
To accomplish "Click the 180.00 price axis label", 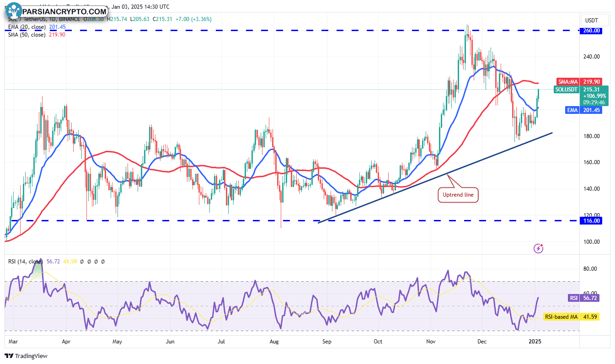I will coord(592,136).
